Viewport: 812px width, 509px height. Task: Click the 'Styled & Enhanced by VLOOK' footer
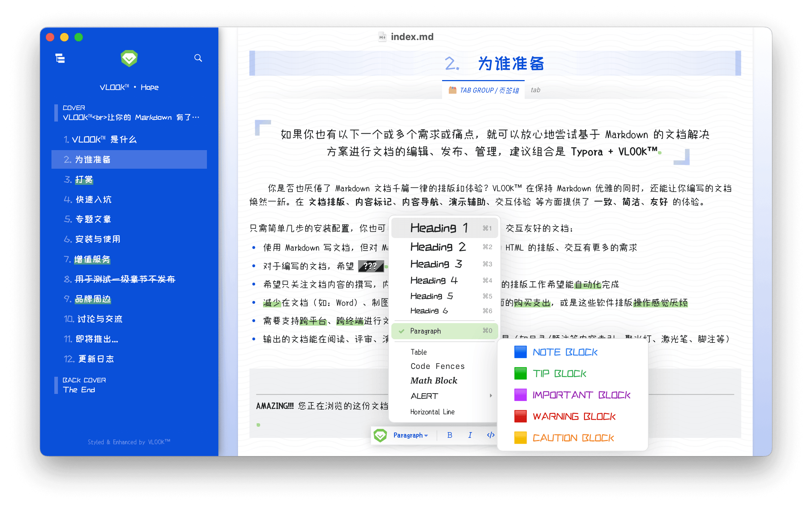[129, 442]
